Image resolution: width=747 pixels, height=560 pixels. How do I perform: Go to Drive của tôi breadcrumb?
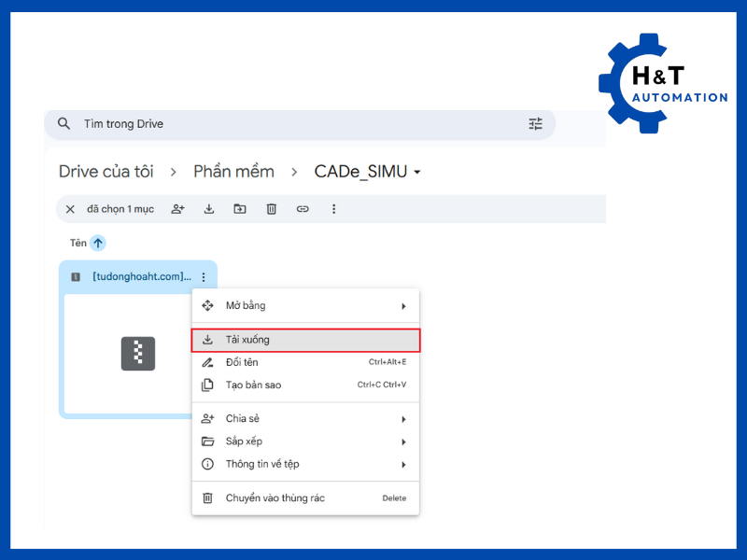pos(106,172)
